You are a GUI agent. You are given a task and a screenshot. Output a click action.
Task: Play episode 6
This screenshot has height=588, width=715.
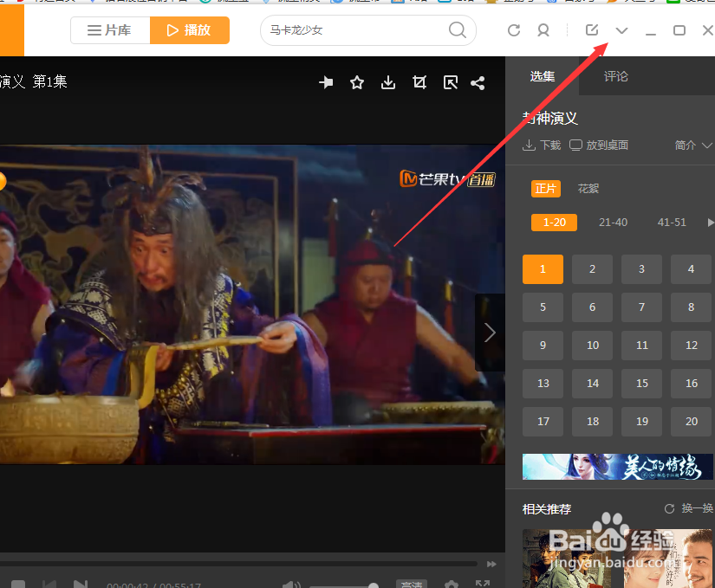pyautogui.click(x=592, y=307)
